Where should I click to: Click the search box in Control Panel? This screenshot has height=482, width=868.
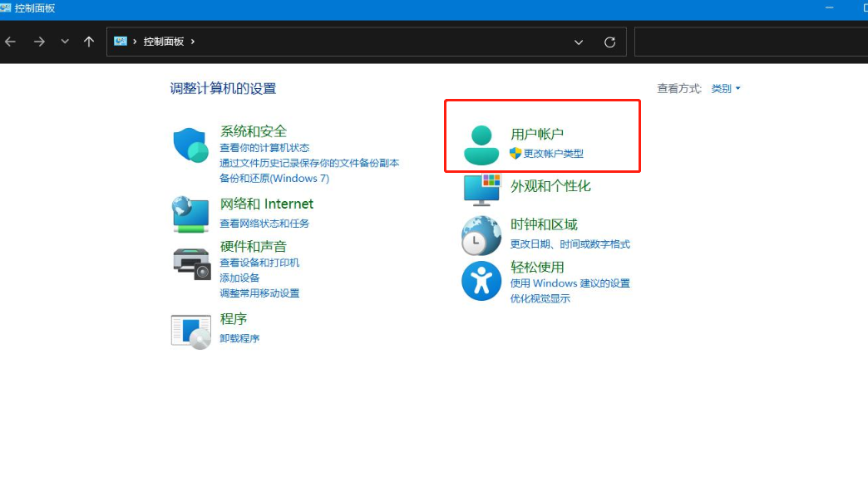[748, 42]
